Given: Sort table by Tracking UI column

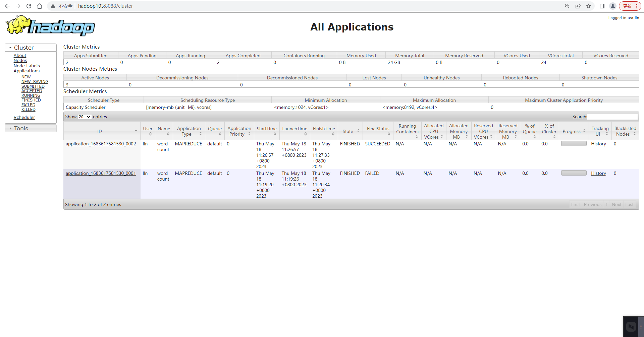Looking at the screenshot, I should point(600,131).
